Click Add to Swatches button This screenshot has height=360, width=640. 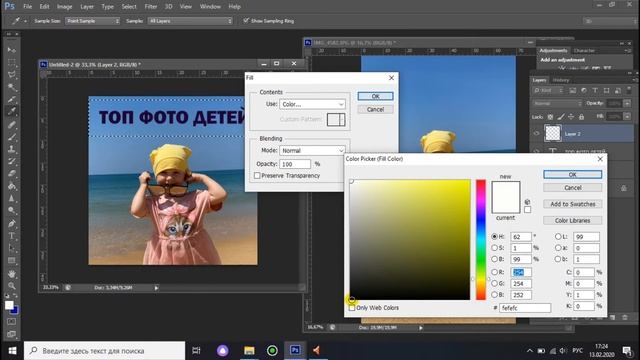[x=572, y=204]
